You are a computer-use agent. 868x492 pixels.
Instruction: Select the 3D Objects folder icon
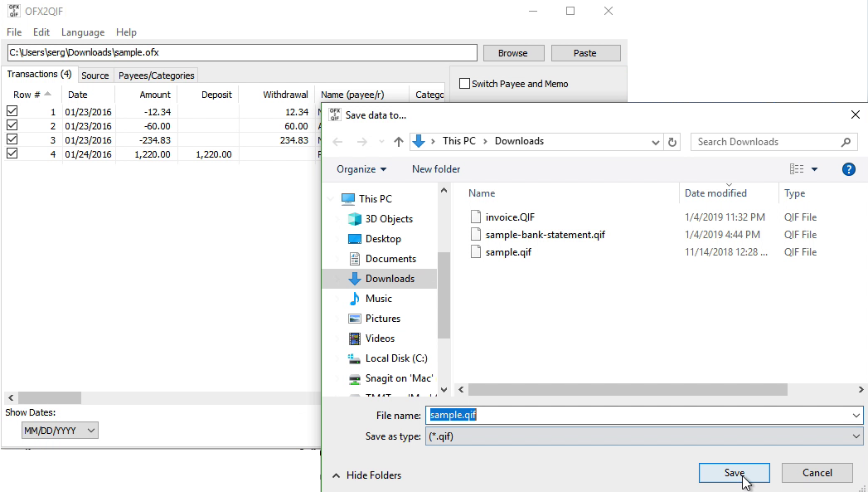pyautogui.click(x=354, y=219)
